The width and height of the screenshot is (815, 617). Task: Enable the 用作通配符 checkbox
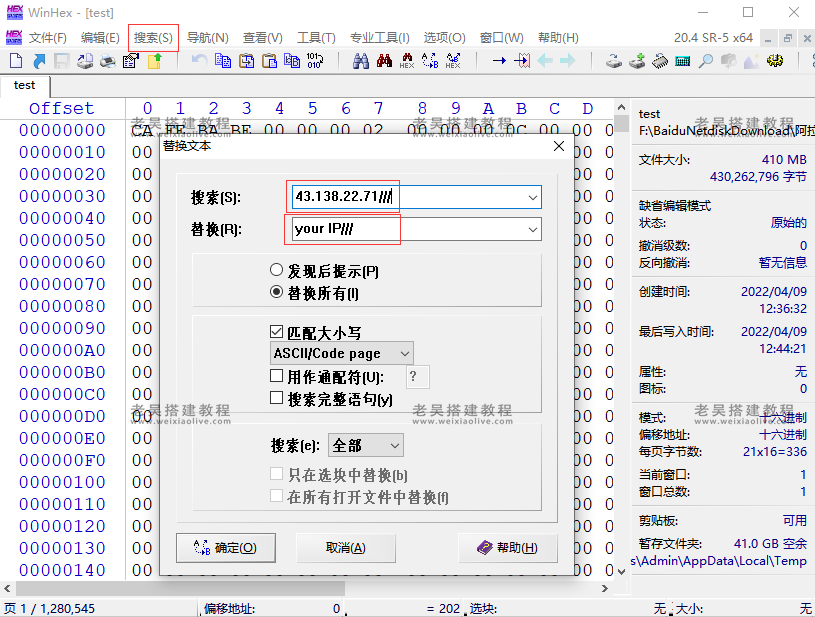(277, 377)
